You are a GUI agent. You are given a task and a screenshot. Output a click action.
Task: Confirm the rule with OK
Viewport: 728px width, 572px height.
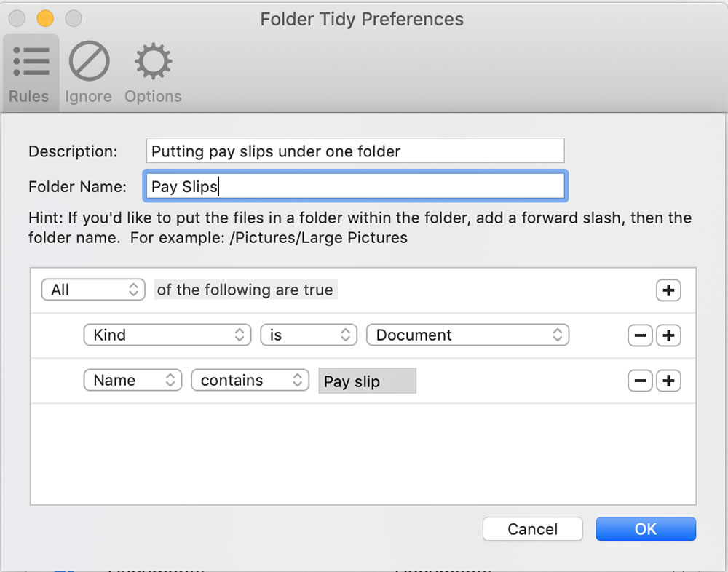(x=645, y=529)
